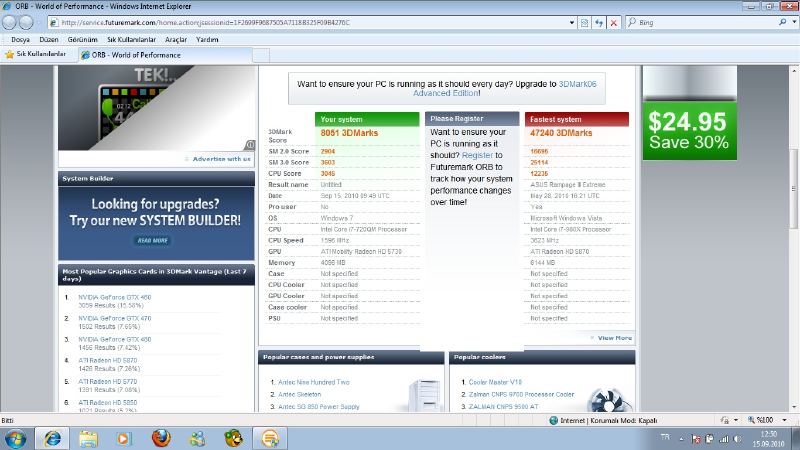800x450 pixels.
Task: Open a new blank tab
Action: point(261,55)
